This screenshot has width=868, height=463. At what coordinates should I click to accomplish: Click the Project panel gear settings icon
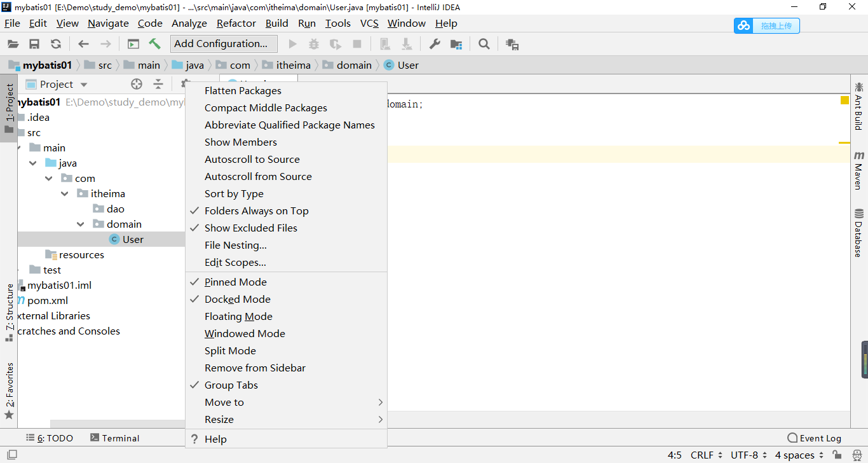click(x=184, y=84)
